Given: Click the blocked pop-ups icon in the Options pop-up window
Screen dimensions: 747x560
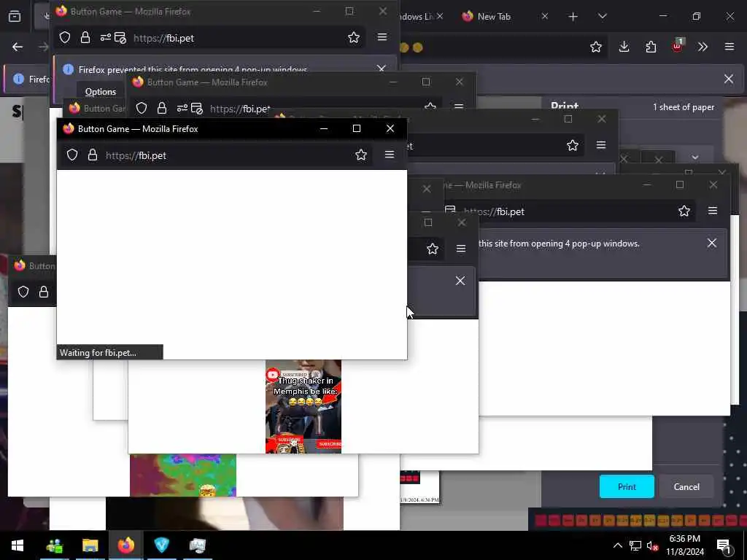Looking at the screenshot, I should 120,38.
